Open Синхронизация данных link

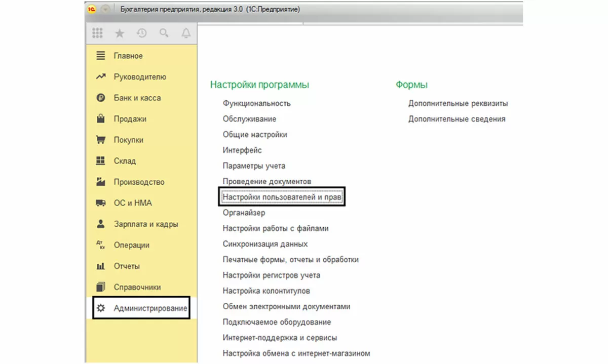265,244
